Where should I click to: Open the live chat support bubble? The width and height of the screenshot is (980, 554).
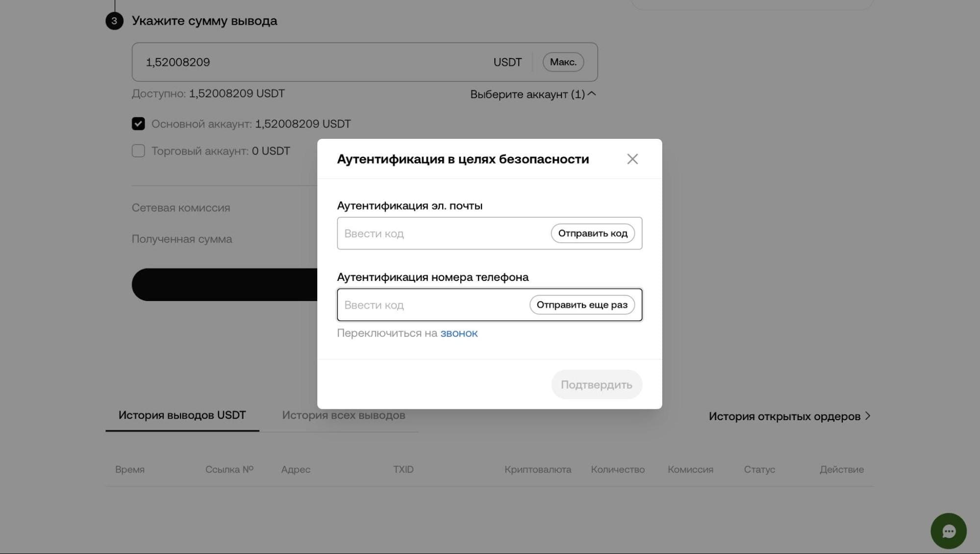pyautogui.click(x=948, y=531)
